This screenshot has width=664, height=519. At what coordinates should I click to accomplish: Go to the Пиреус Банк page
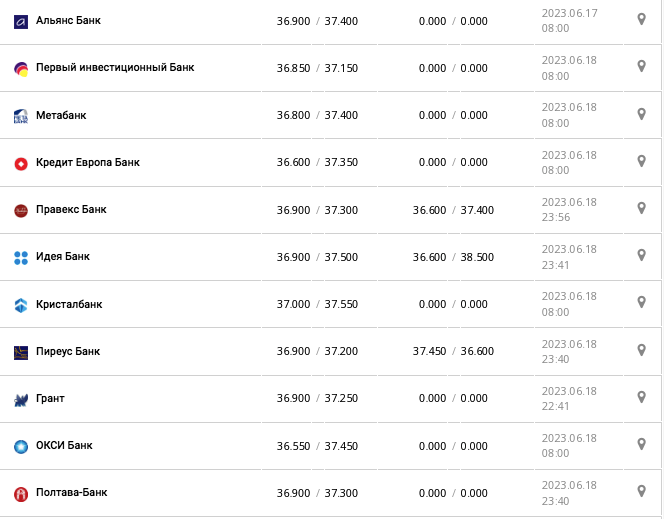[68, 352]
